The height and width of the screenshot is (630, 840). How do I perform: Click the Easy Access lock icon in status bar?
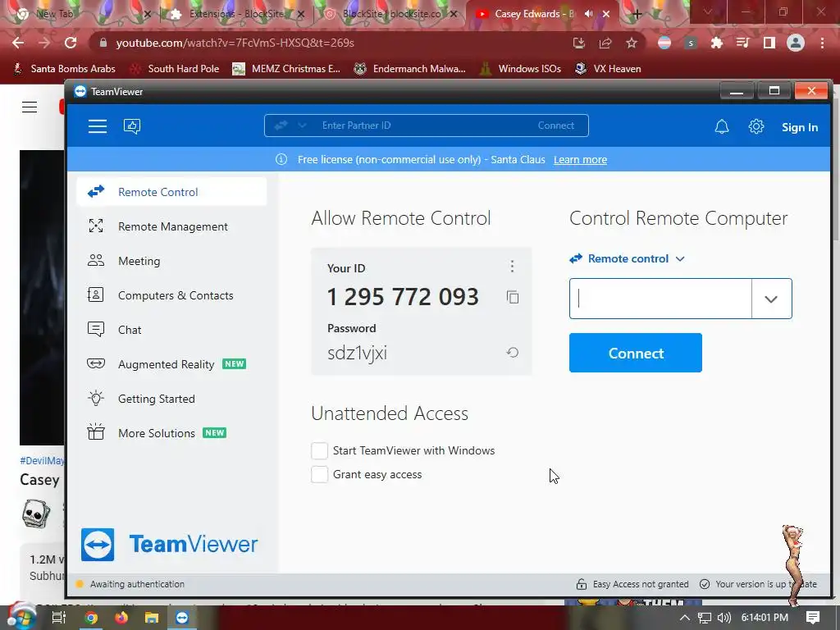[x=582, y=584]
